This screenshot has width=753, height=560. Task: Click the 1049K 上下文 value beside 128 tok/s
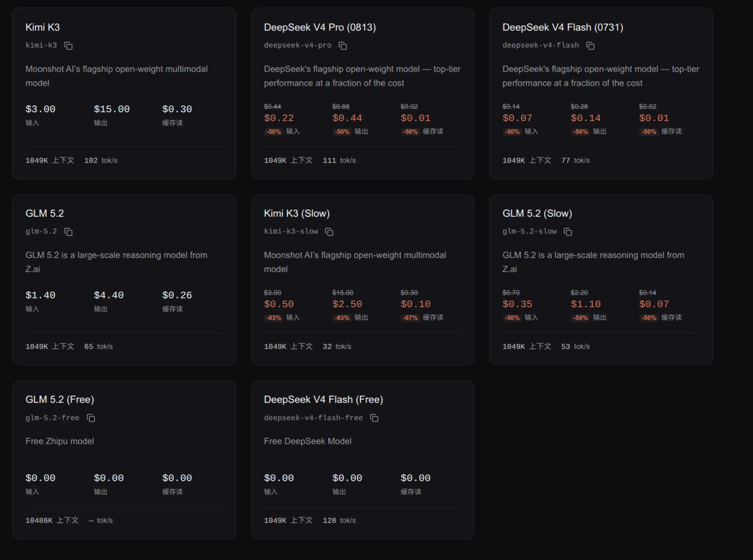pos(288,520)
